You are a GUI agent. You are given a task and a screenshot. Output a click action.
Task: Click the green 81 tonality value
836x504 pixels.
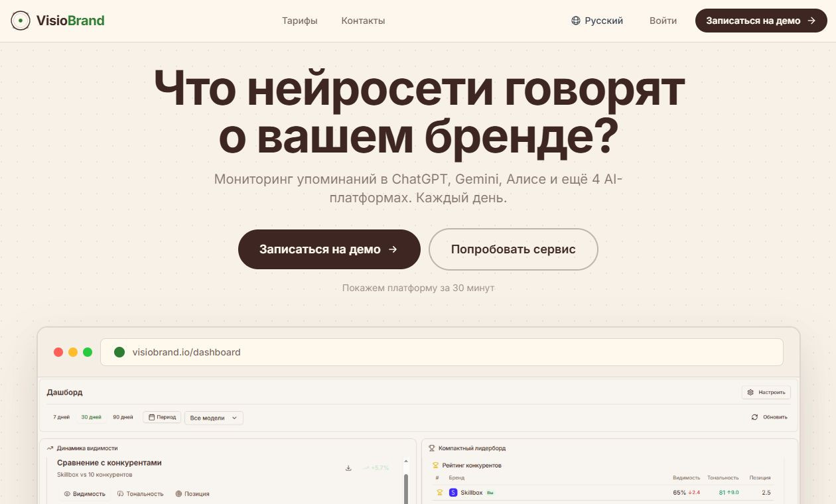722,493
